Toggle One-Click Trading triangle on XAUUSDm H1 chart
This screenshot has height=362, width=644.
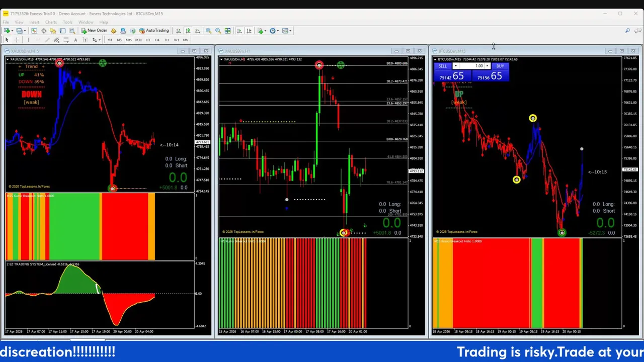221,59
